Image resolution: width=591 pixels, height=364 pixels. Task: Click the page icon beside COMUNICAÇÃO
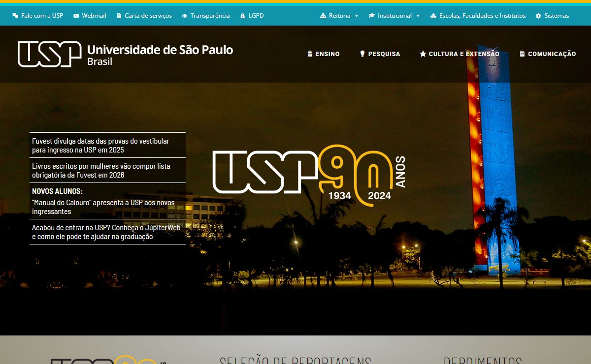tap(522, 54)
